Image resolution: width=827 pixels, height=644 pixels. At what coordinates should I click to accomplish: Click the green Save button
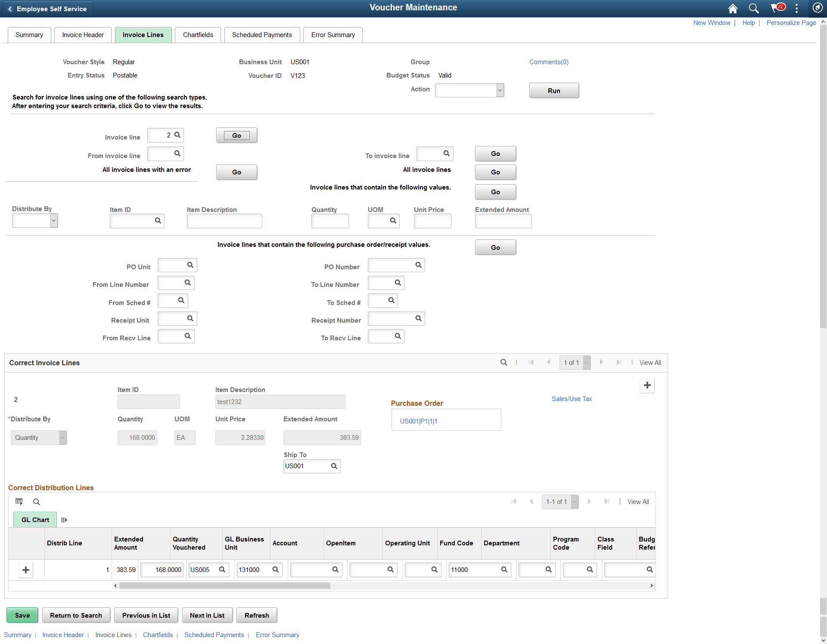point(22,615)
